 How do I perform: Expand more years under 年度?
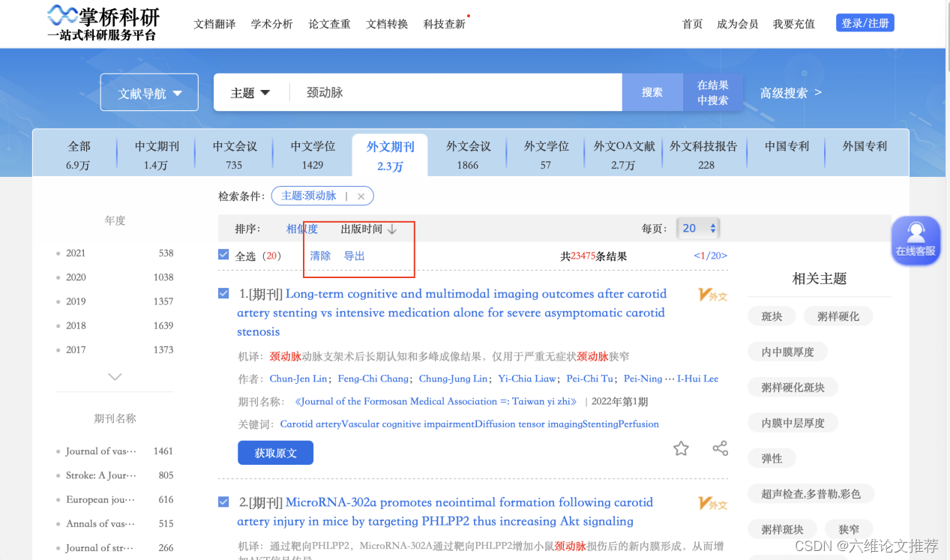pos(115,376)
